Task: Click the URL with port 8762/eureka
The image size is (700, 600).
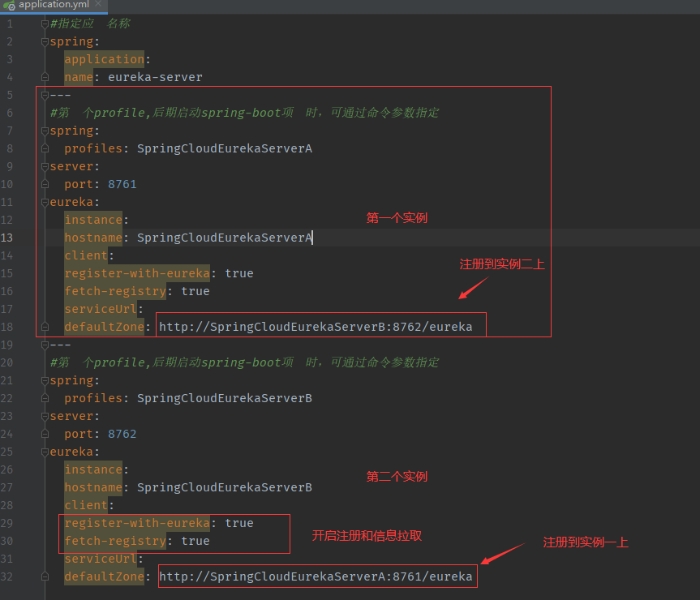Action: [316, 327]
